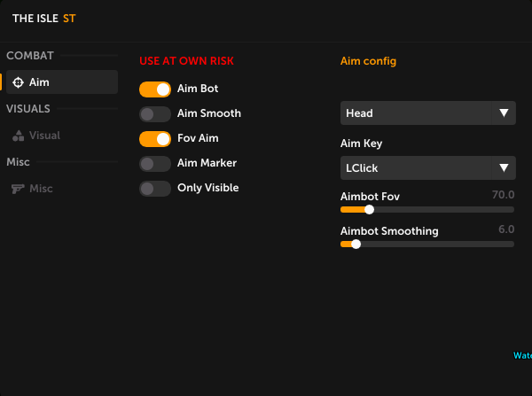
Task: Enable the Aim Marker toggle
Action: (155, 164)
